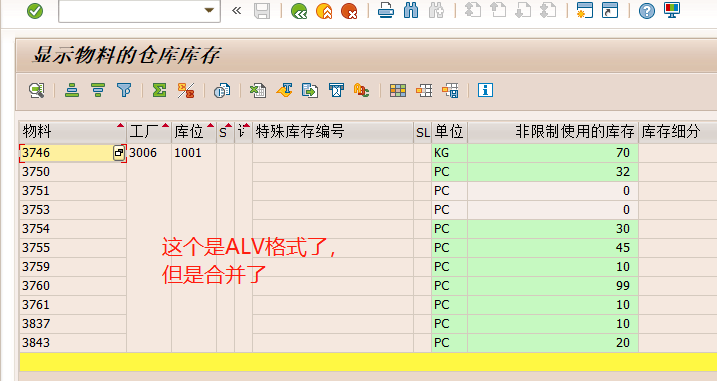
Task: Click the Save diskette icon
Action: [262, 11]
